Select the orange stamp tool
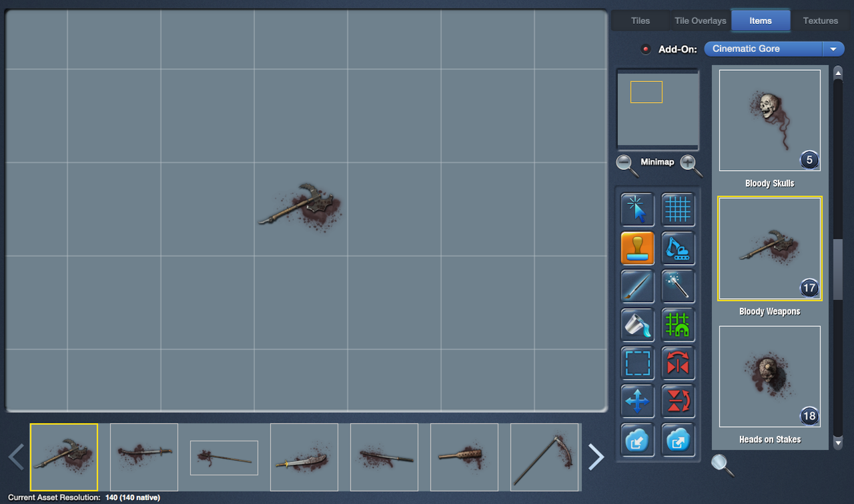Screen dimensions: 854x504 637,248
